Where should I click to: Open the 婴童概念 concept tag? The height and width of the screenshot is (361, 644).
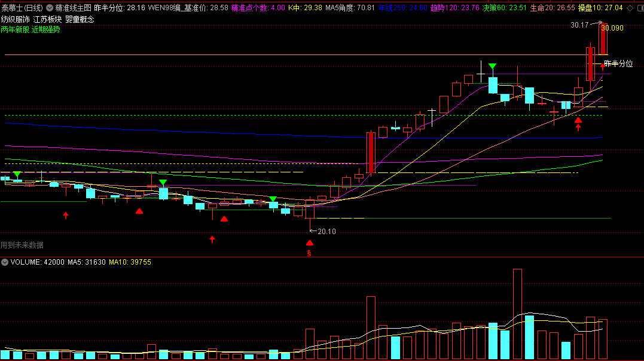pos(80,19)
